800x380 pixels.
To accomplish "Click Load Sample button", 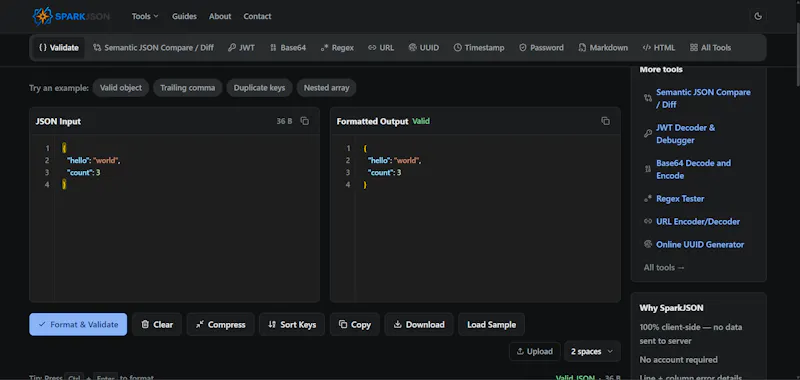I will [491, 324].
